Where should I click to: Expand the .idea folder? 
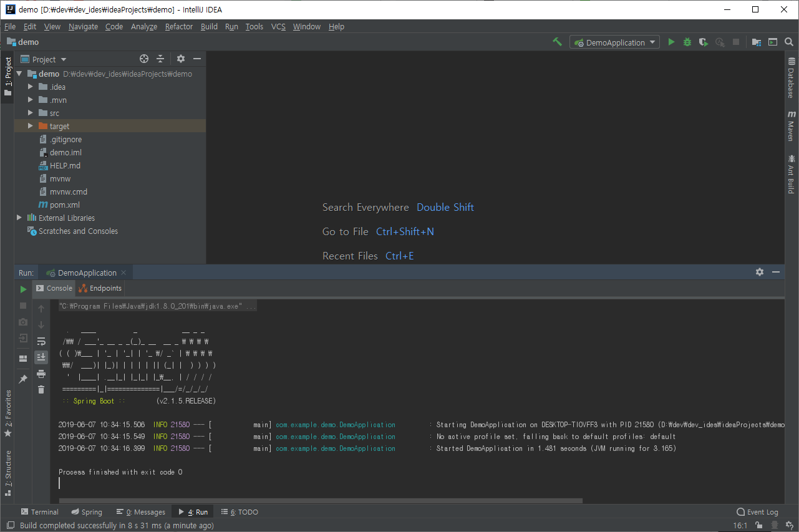click(31, 87)
